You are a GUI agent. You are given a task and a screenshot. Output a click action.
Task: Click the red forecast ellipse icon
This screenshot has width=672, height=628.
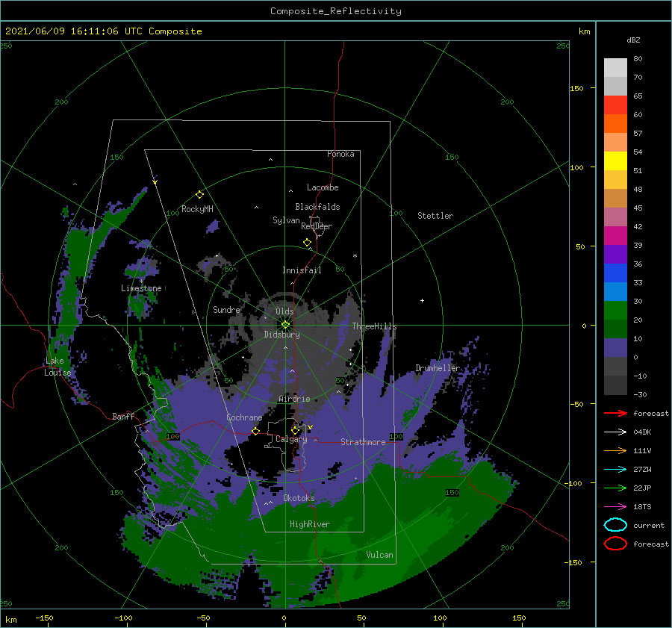point(615,544)
